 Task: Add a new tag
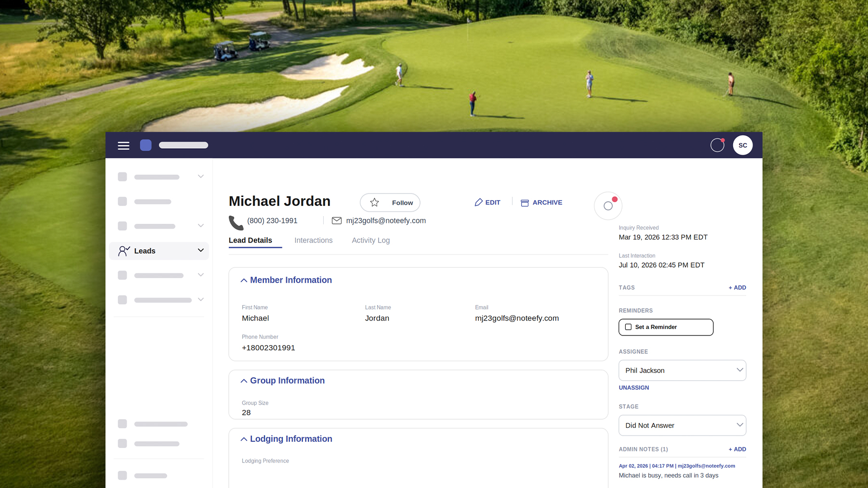[x=737, y=288]
